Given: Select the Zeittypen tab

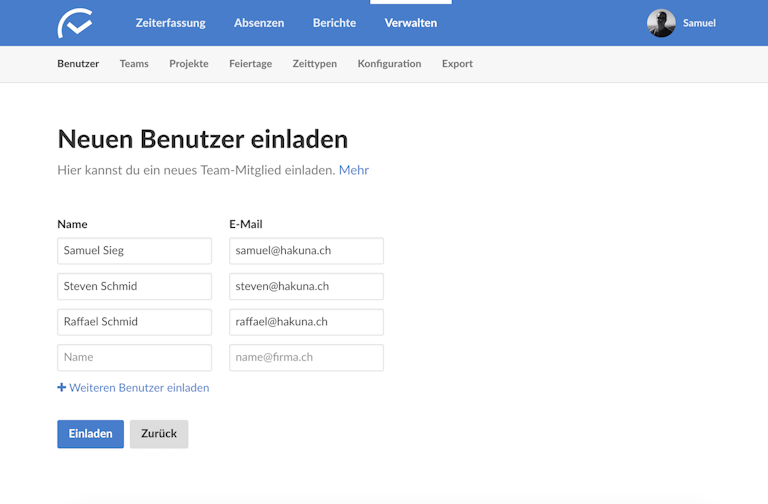Looking at the screenshot, I should pos(314,64).
